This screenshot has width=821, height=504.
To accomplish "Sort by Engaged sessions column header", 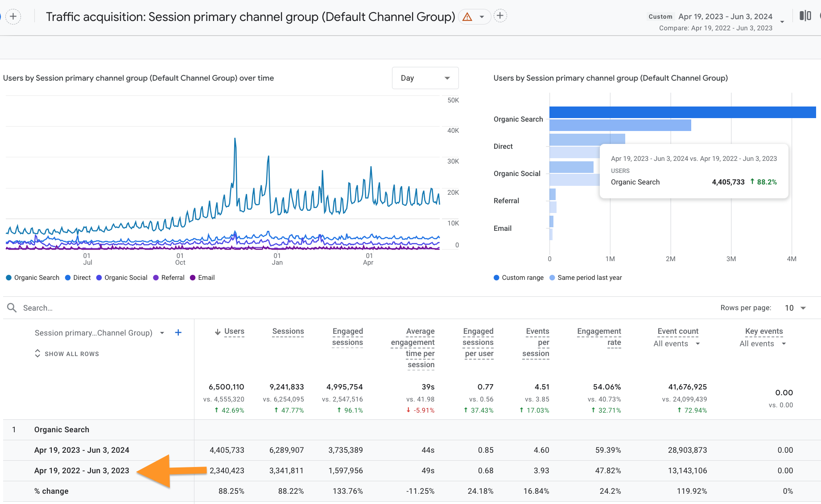I will pos(347,337).
